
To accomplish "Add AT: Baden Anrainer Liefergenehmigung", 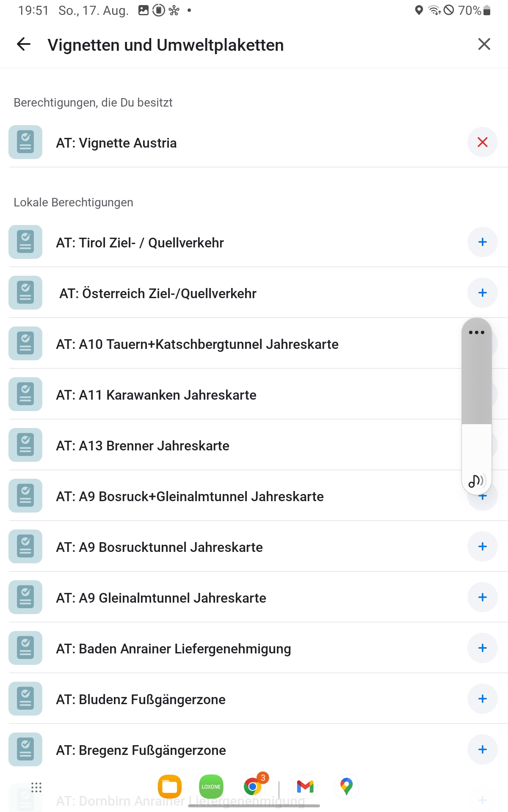I will tap(482, 648).
